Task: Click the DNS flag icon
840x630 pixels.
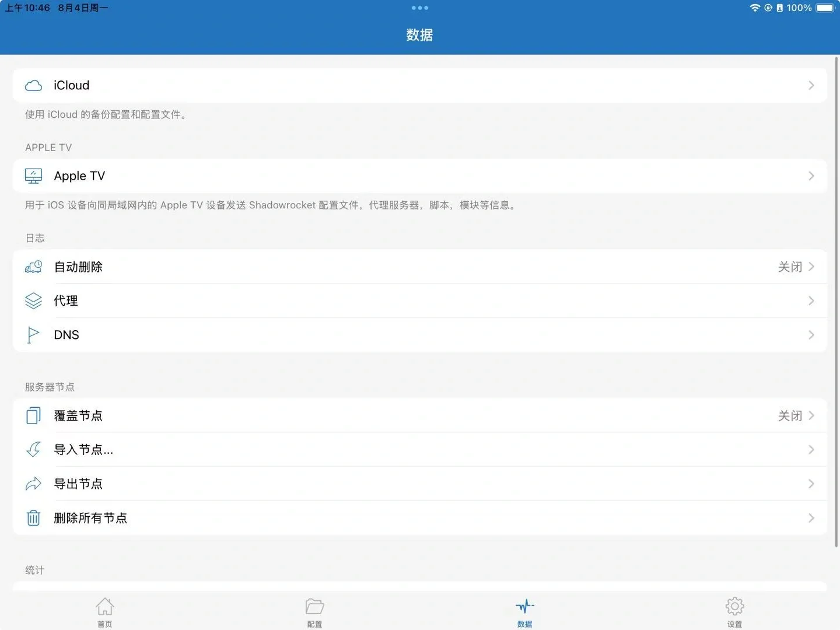Action: [x=33, y=334]
